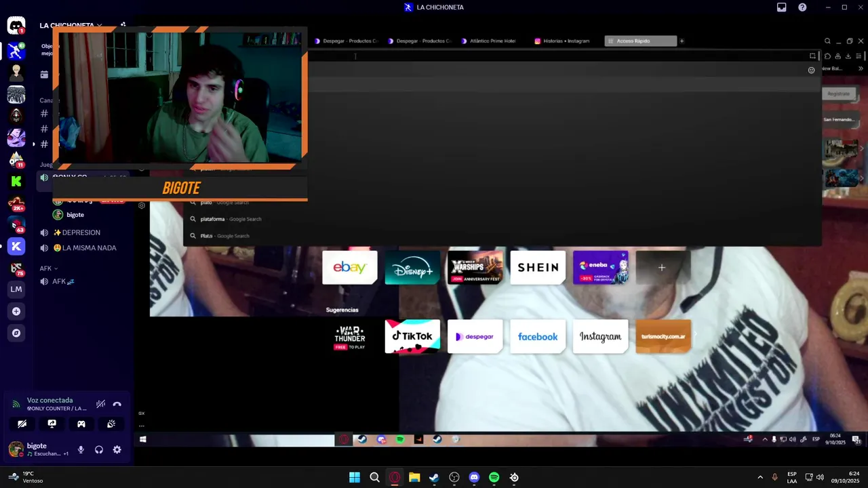The width and height of the screenshot is (868, 488).
Task: Open File Explorer from the taskbar
Action: tap(414, 477)
